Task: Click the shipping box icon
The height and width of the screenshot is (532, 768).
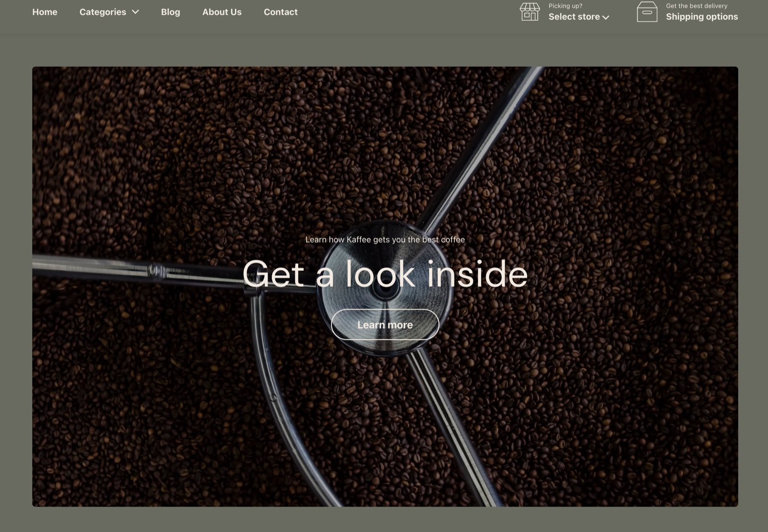Action: (x=647, y=12)
